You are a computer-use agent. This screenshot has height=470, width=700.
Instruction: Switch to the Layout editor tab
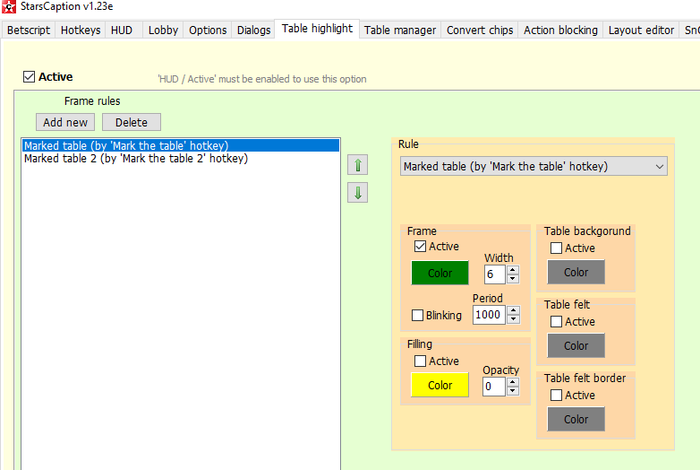click(x=641, y=30)
